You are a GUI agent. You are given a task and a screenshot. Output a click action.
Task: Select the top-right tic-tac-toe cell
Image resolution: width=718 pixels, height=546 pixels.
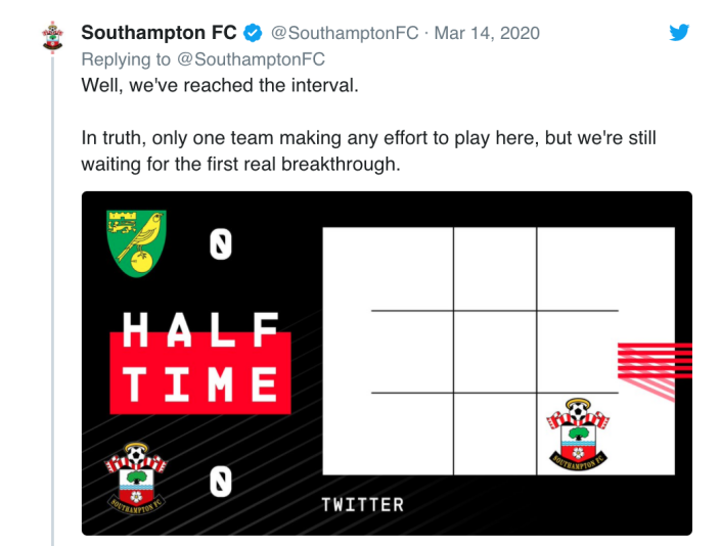606,269
